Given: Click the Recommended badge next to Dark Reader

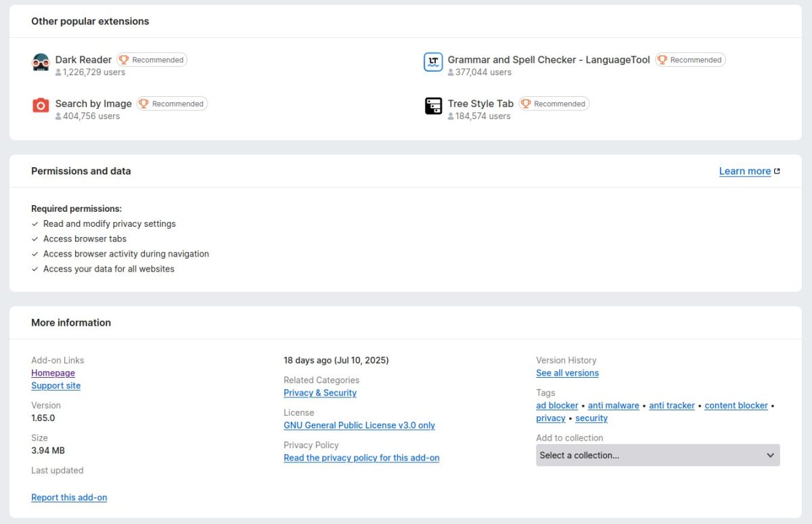Looking at the screenshot, I should point(152,60).
